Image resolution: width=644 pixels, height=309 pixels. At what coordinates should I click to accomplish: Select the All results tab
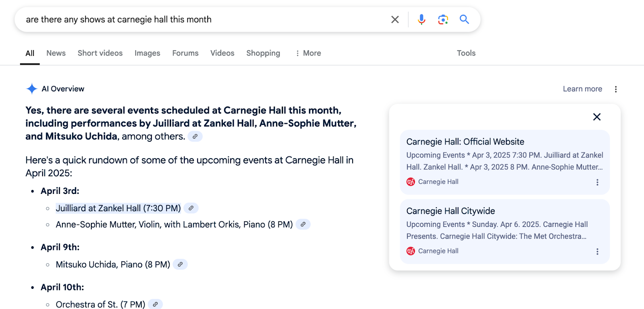pyautogui.click(x=30, y=53)
